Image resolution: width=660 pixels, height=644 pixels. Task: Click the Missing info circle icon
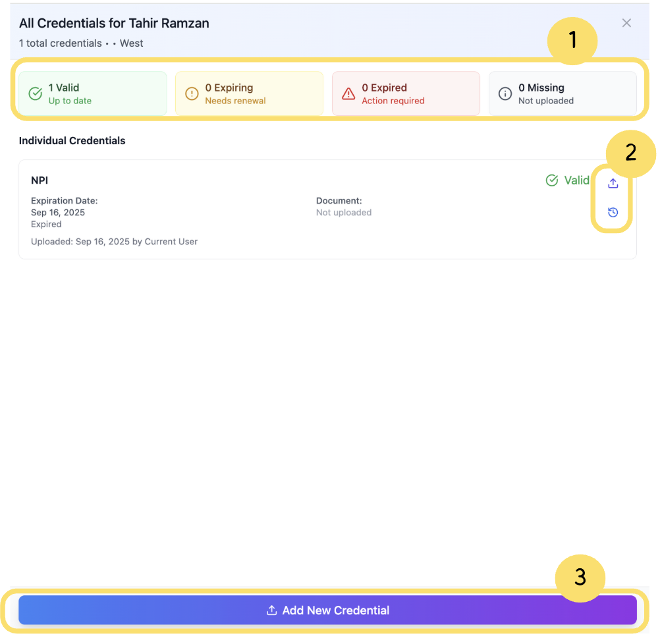[505, 94]
